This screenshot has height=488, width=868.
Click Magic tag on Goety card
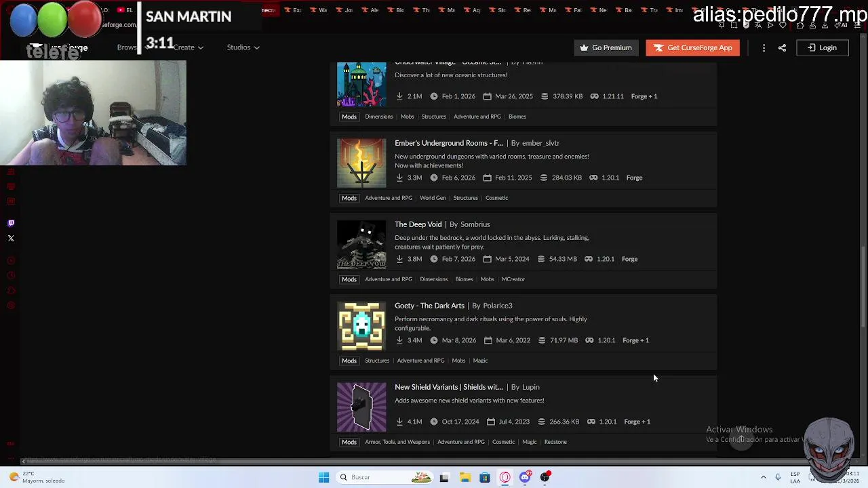point(480,361)
